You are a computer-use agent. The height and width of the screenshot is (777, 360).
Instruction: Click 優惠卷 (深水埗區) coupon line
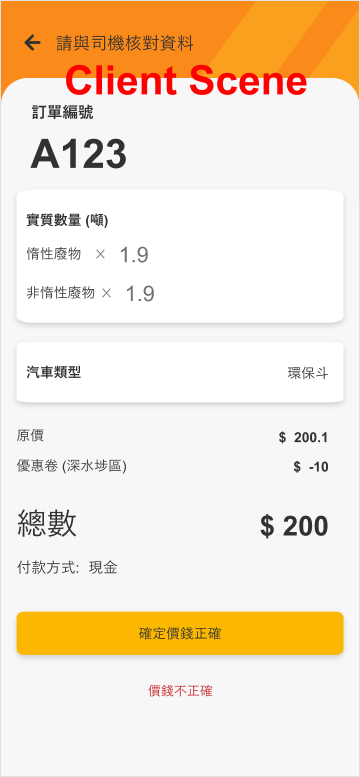point(71,466)
